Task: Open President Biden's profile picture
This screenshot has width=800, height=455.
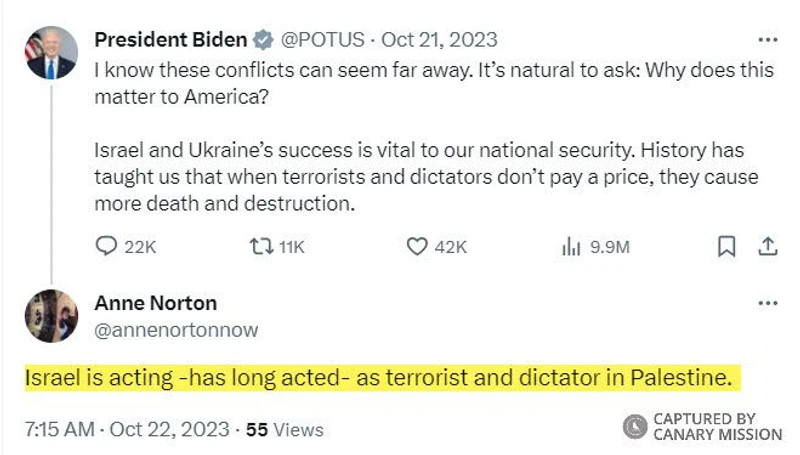Action: (50, 53)
